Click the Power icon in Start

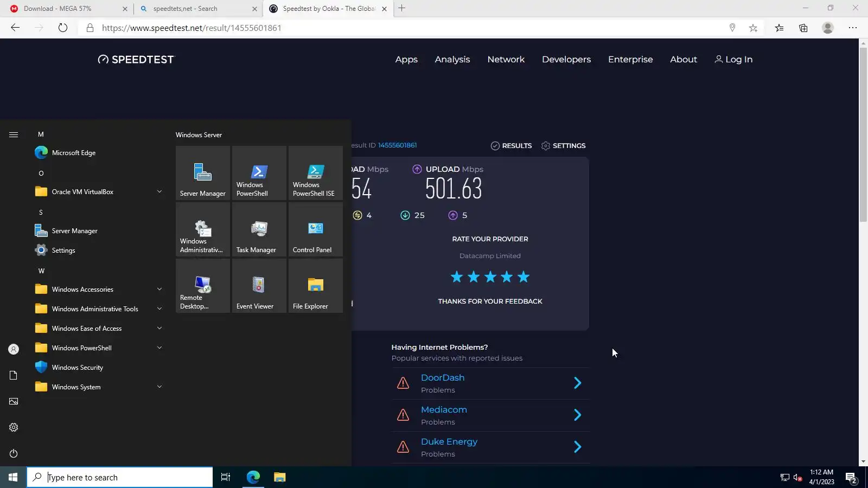pyautogui.click(x=14, y=453)
